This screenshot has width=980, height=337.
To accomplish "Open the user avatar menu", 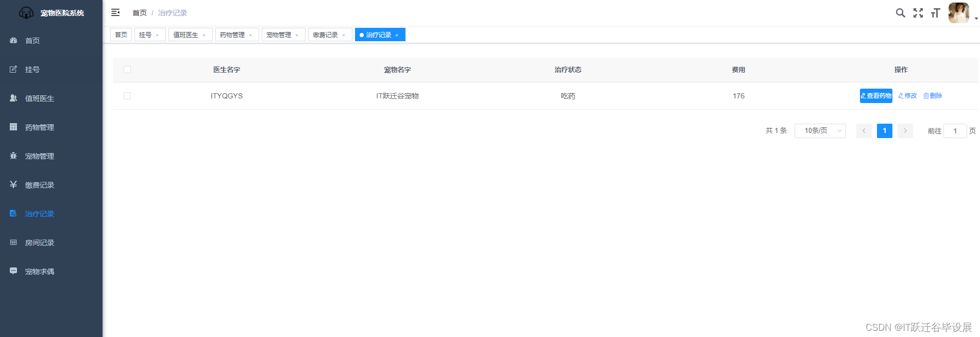I will (x=958, y=13).
